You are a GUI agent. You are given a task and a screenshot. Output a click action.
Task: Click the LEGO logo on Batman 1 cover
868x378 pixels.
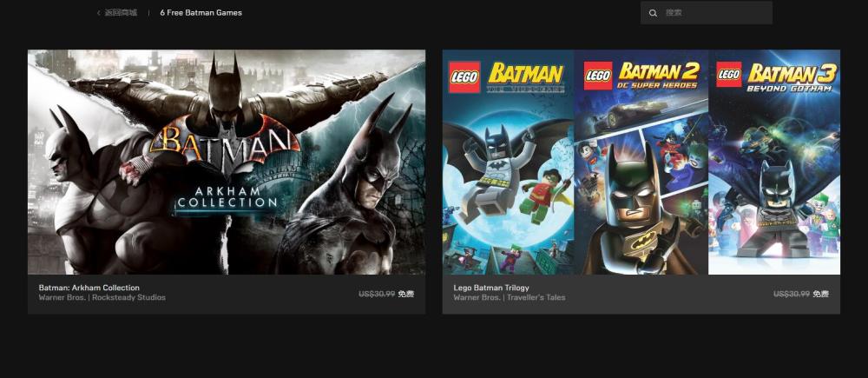pyautogui.click(x=464, y=76)
